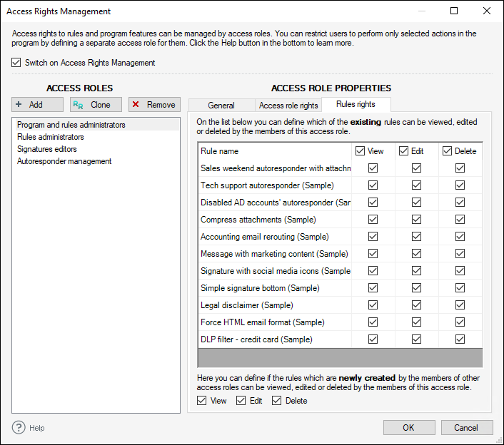504x445 pixels.
Task: Uncheck View for Sales weekend autoresponder rule
Action: (373, 168)
